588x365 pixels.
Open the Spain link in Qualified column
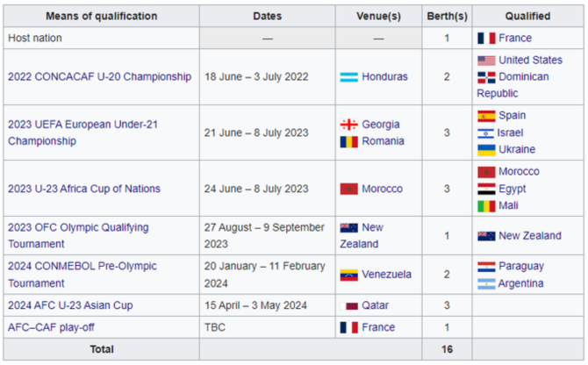513,116
